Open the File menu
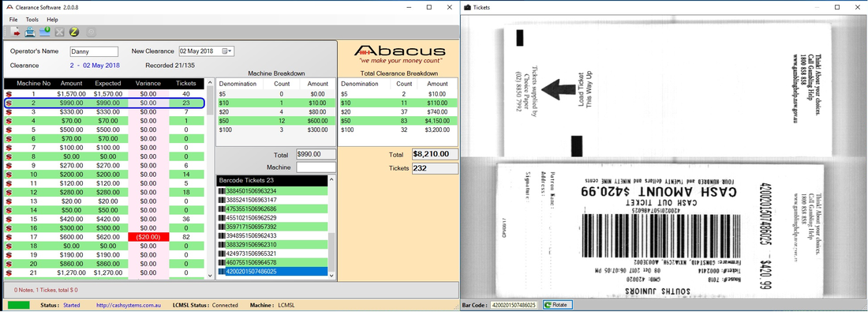Screen dimensions: 868x312 pos(13,20)
